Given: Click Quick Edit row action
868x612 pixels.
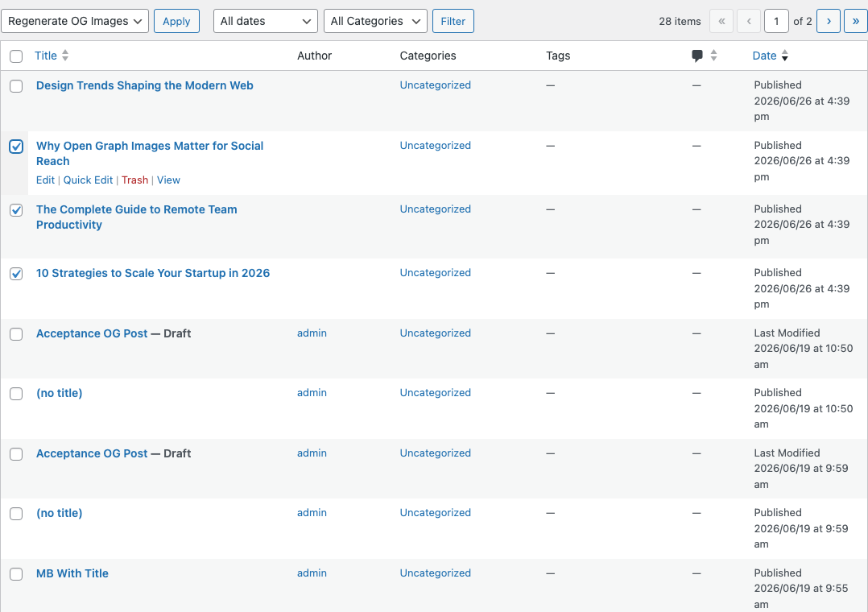Looking at the screenshot, I should pos(88,180).
